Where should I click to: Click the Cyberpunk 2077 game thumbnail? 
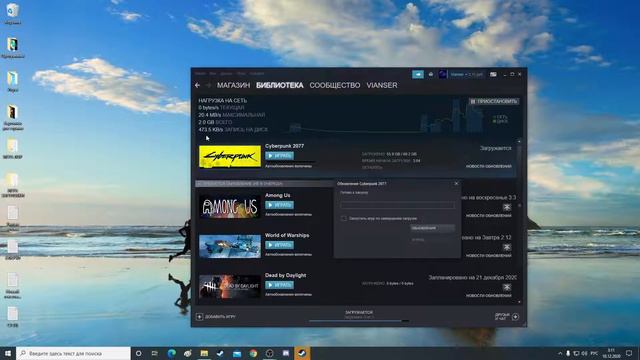(x=230, y=156)
